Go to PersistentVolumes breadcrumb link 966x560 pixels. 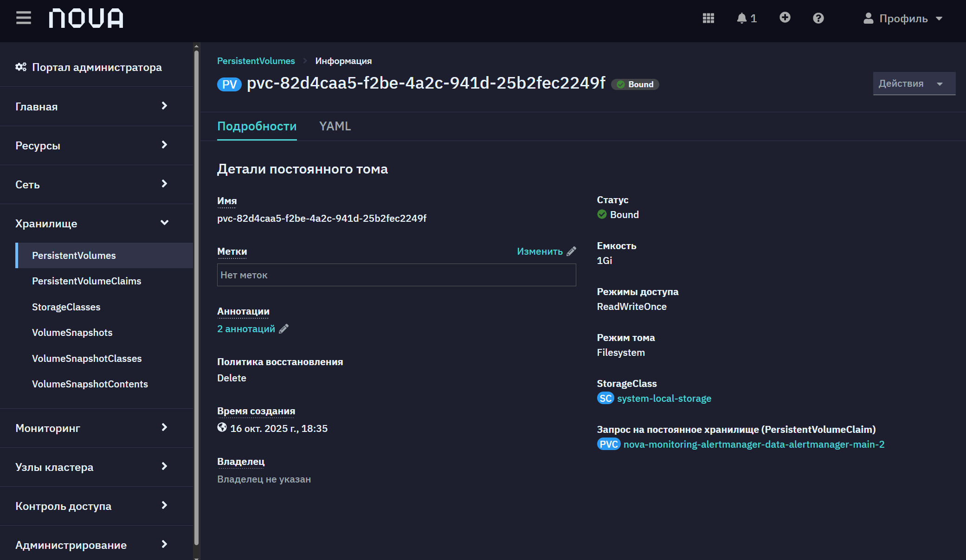tap(256, 61)
